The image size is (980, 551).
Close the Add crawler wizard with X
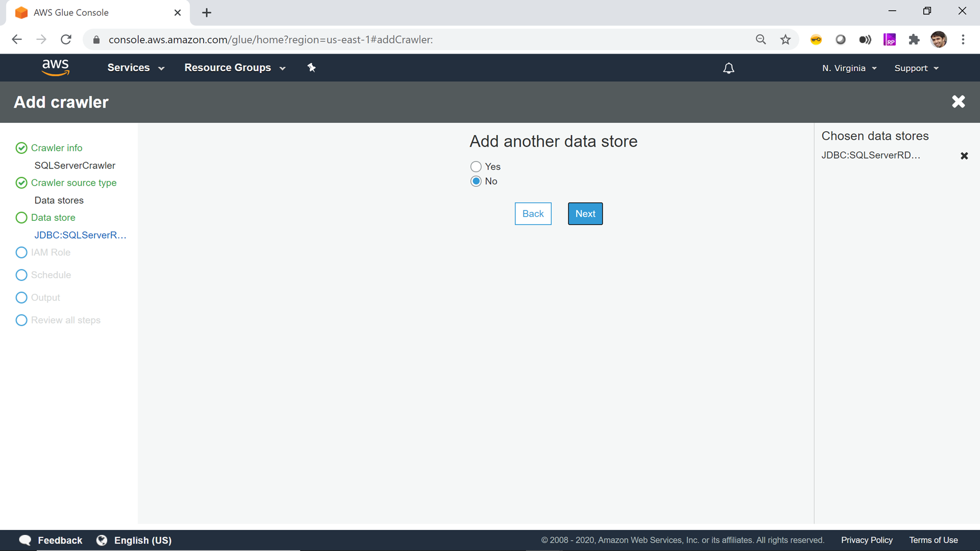(x=958, y=102)
